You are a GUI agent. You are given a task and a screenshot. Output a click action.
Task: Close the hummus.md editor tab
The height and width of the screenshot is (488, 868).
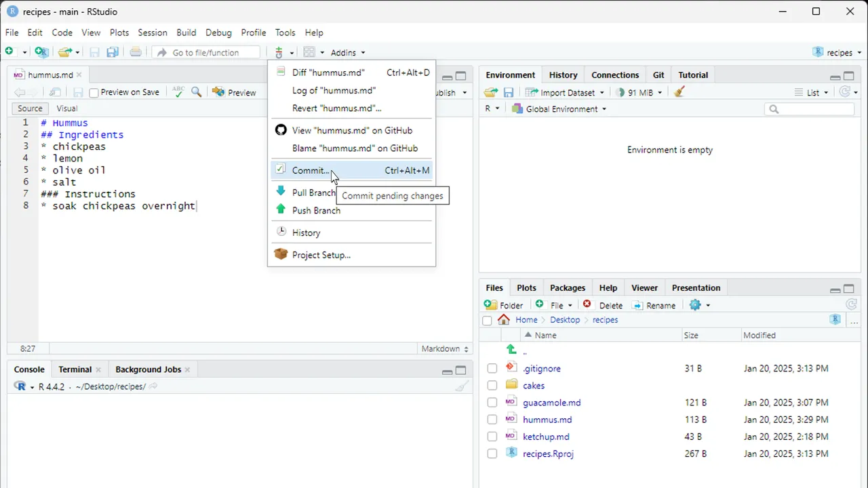click(79, 75)
